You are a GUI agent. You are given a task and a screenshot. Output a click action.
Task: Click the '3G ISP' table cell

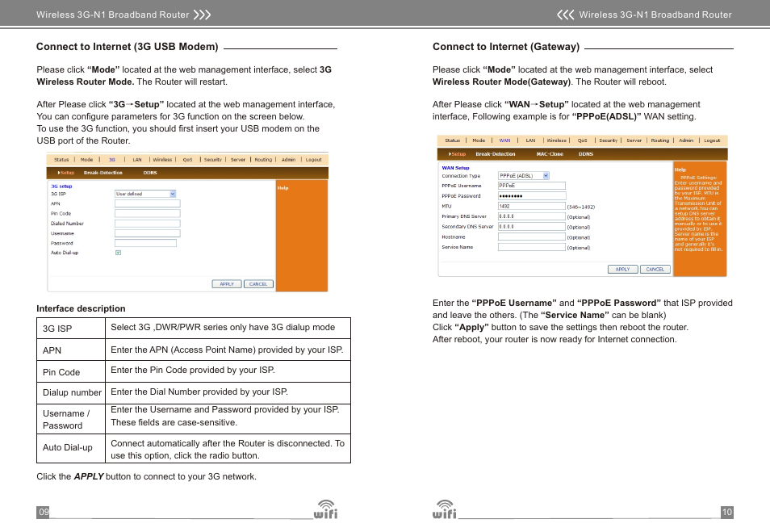(x=71, y=329)
